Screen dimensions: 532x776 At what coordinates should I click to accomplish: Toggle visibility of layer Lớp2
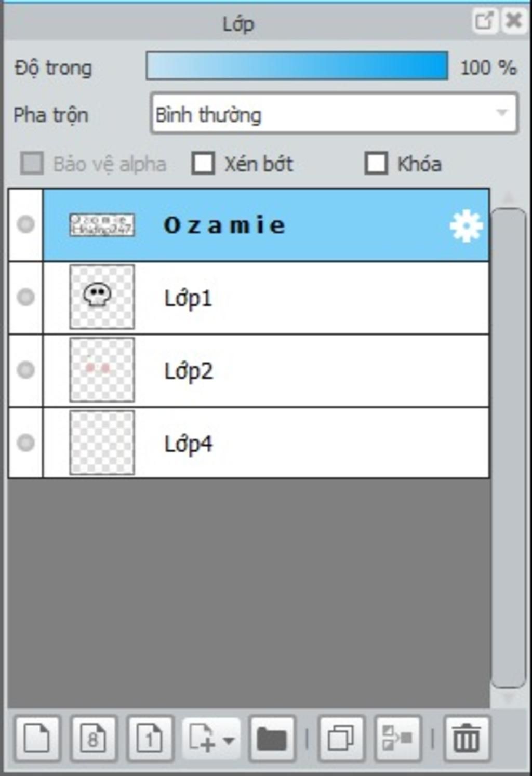click(25, 370)
